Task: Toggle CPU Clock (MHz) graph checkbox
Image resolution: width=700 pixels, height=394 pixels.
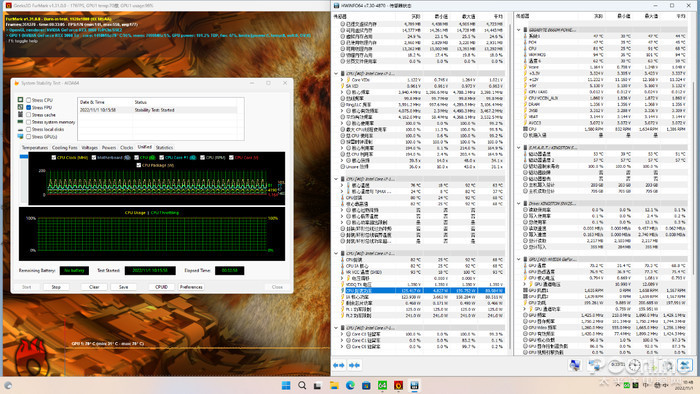Action: (54, 158)
